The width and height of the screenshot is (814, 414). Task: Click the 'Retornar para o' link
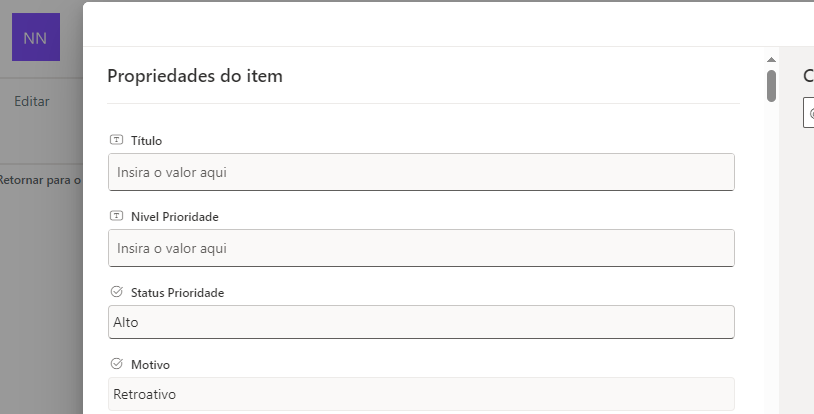[x=40, y=180]
